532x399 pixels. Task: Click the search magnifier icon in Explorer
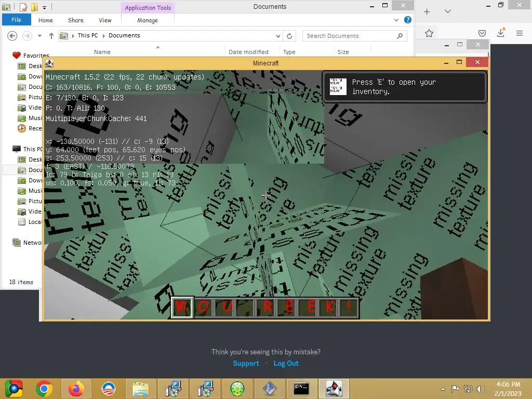(400, 36)
